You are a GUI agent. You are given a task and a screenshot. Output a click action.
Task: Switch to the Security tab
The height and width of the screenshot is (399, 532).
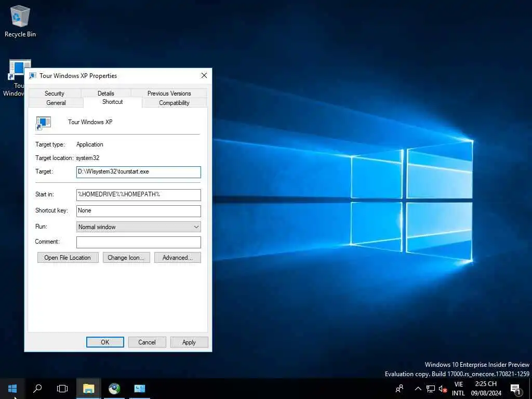(x=54, y=94)
